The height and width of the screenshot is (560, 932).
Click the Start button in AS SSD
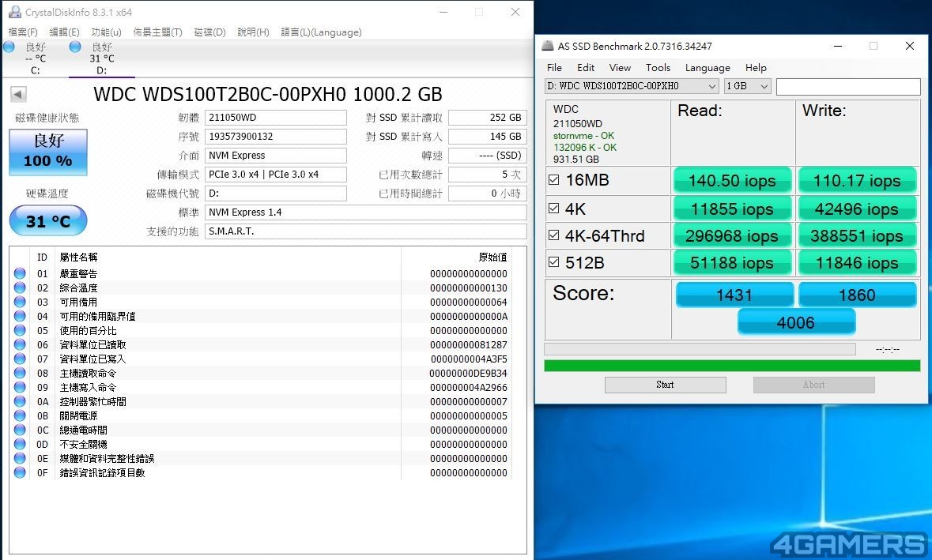point(665,385)
